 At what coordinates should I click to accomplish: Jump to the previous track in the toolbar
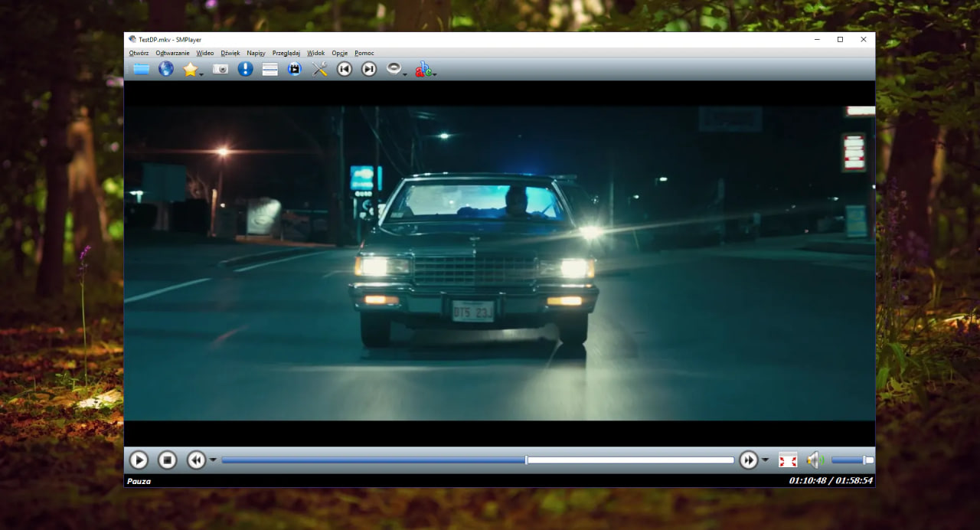click(345, 70)
